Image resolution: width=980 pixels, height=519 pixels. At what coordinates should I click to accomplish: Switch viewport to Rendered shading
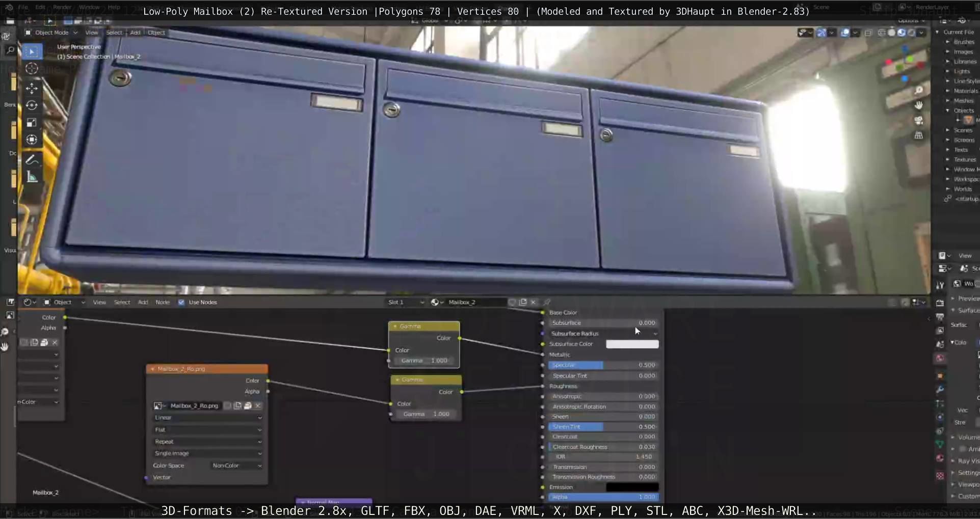pos(911,33)
